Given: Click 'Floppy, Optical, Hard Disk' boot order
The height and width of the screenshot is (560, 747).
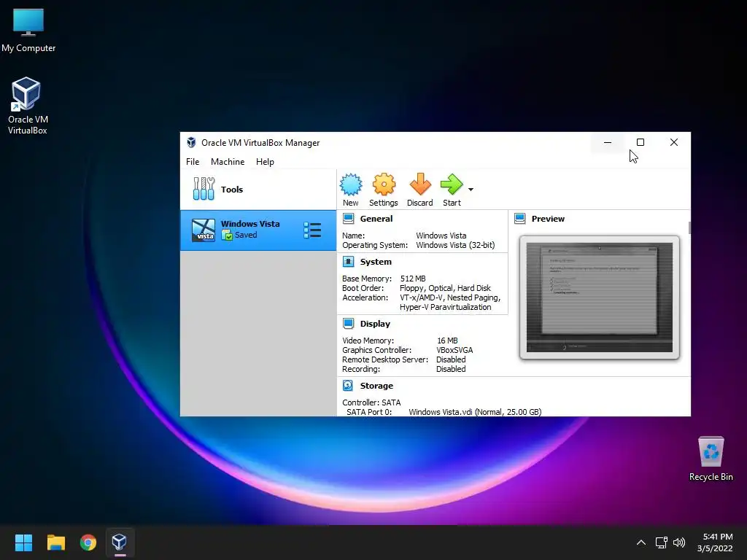Looking at the screenshot, I should pyautogui.click(x=445, y=288).
